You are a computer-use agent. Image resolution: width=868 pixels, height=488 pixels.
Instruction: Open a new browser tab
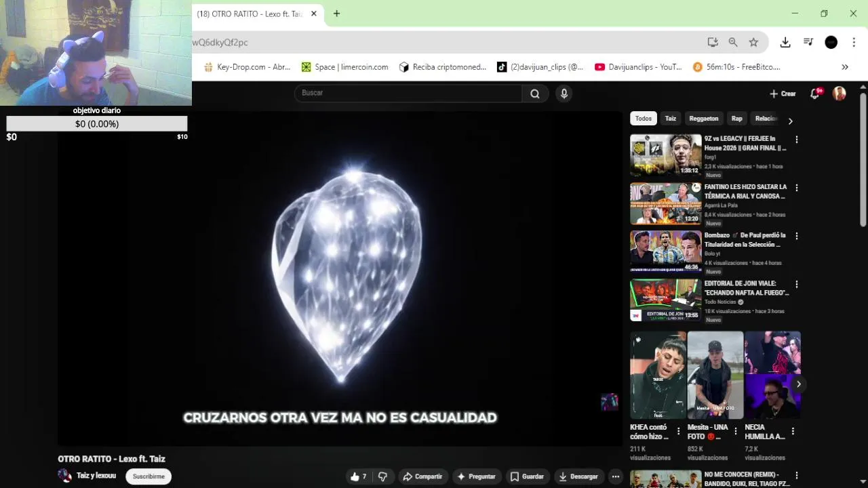pos(336,14)
